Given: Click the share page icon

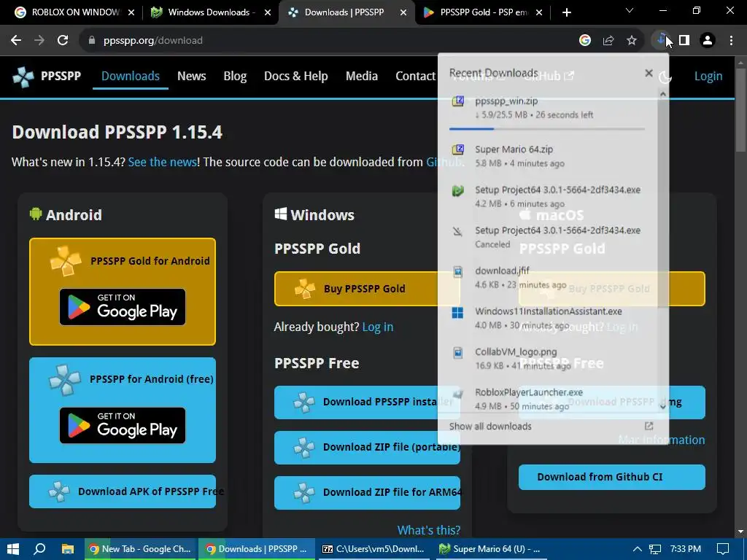Looking at the screenshot, I should coord(608,41).
